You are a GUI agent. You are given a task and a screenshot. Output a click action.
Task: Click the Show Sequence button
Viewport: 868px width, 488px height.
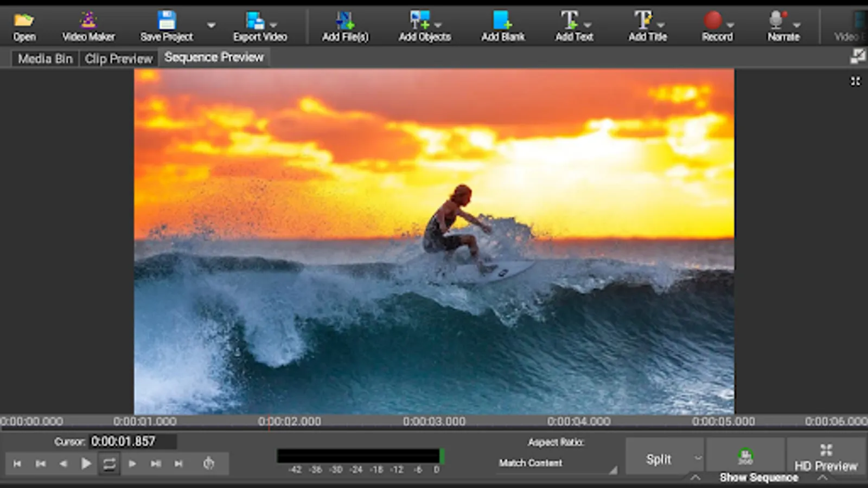[x=758, y=478]
